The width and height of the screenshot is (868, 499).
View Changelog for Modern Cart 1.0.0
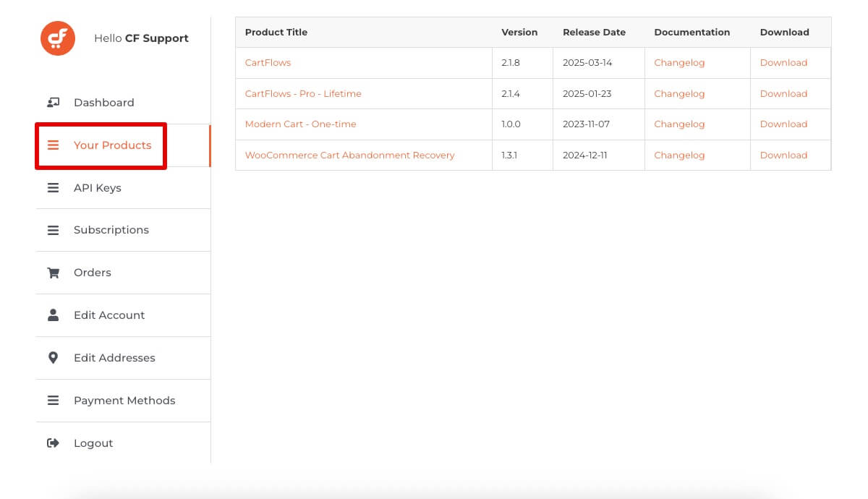tap(679, 124)
